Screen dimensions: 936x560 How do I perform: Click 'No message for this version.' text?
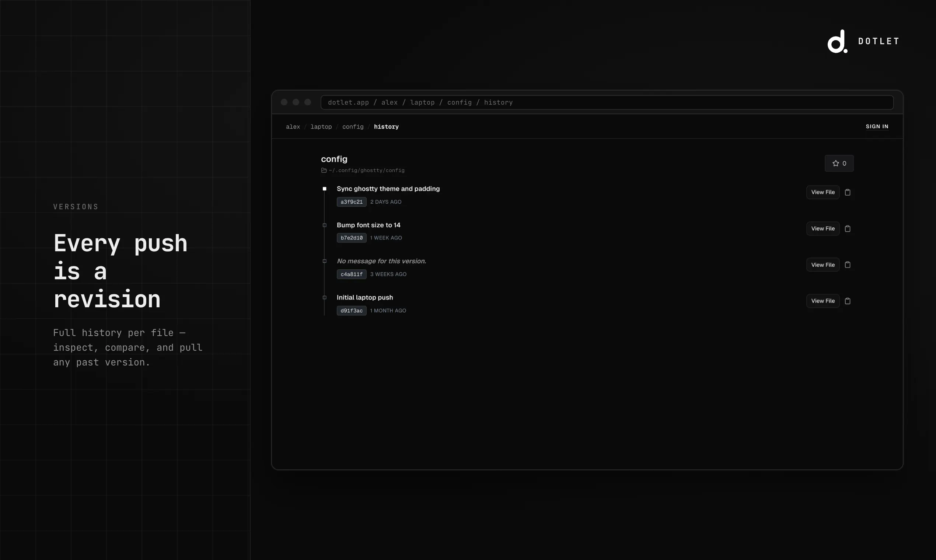(381, 261)
